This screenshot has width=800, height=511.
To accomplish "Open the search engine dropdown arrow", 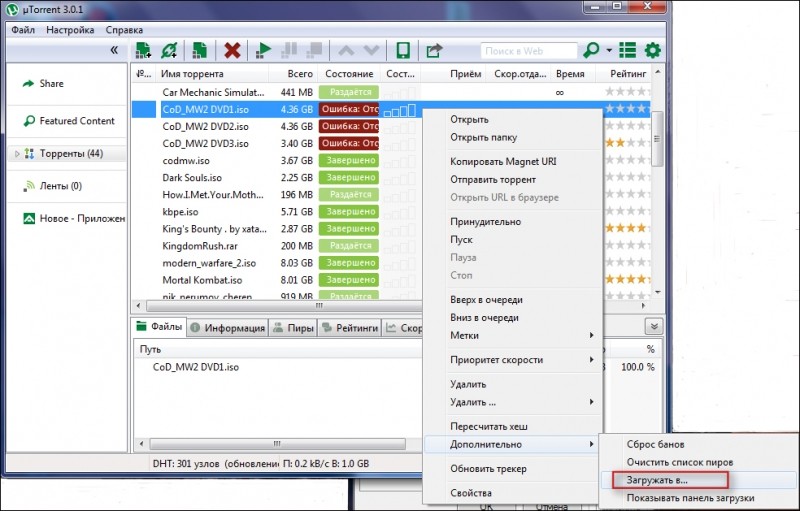I will tap(609, 50).
